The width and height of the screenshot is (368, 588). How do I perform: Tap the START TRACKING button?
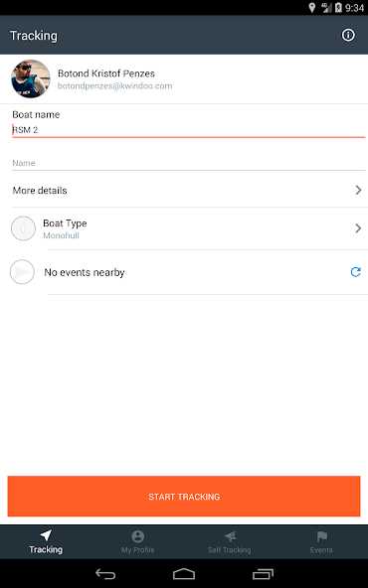(x=184, y=497)
